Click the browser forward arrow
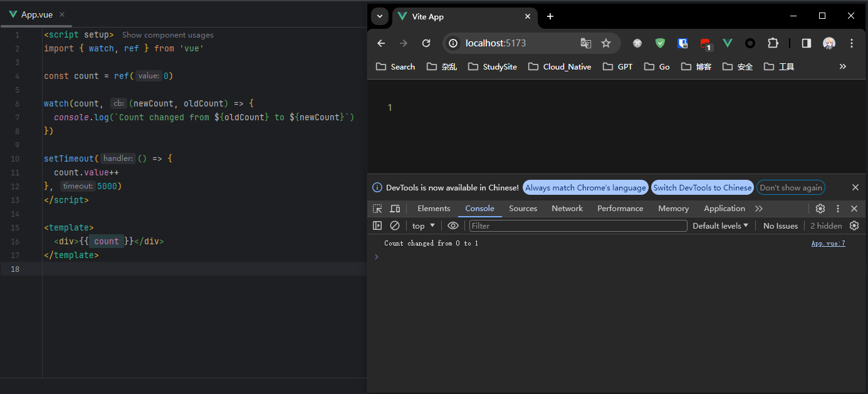The width and height of the screenshot is (868, 394). click(x=404, y=43)
